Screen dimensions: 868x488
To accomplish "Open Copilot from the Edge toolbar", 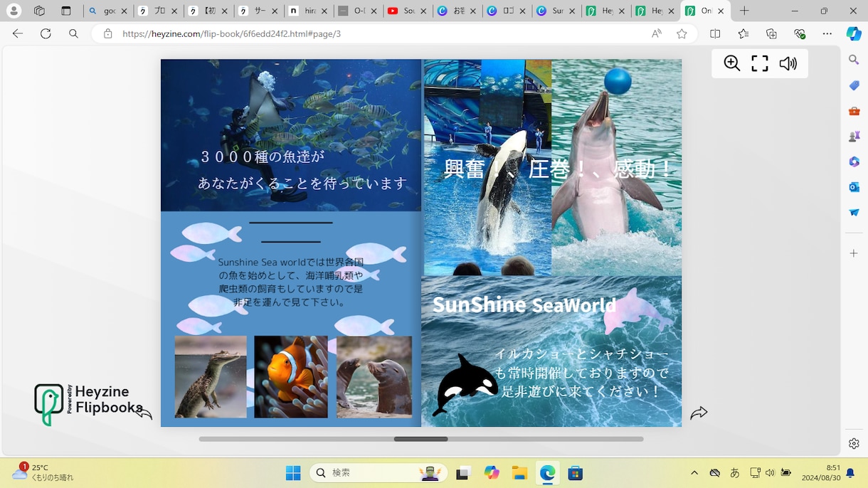I will tap(854, 33).
